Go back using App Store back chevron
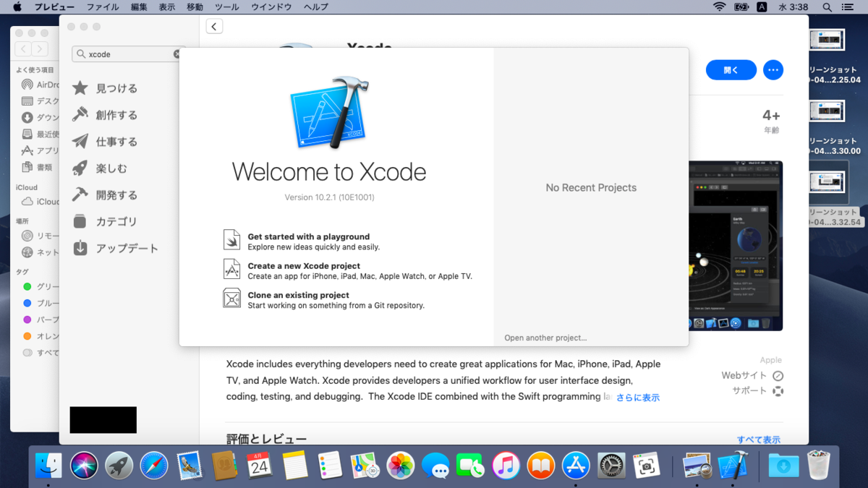This screenshot has width=868, height=488. click(x=214, y=27)
